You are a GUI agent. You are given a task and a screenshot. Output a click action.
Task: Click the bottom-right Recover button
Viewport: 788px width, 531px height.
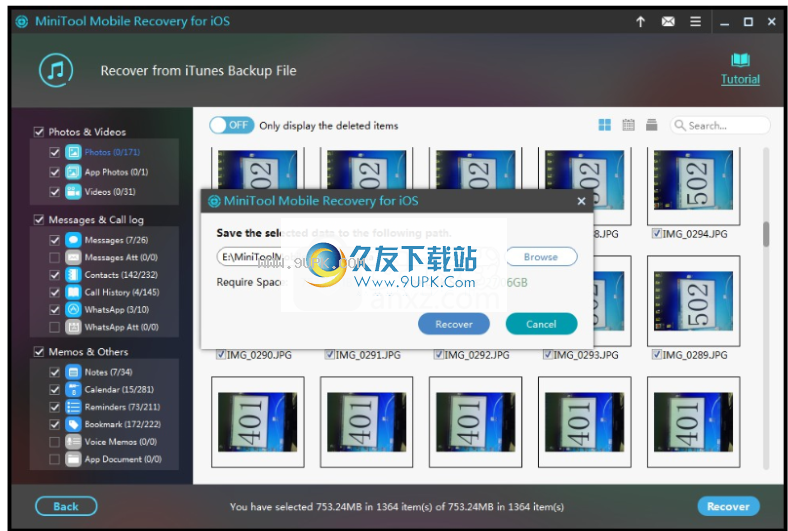pos(728,506)
